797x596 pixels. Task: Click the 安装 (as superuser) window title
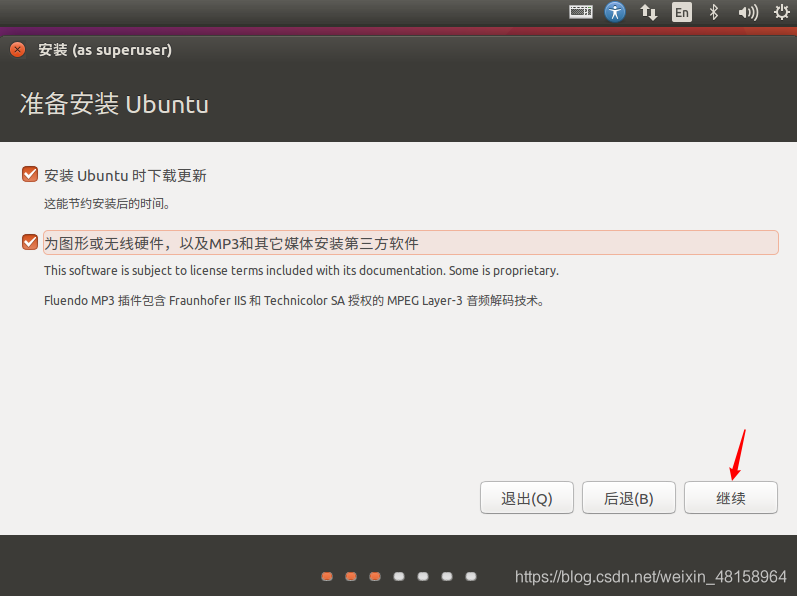click(x=105, y=50)
